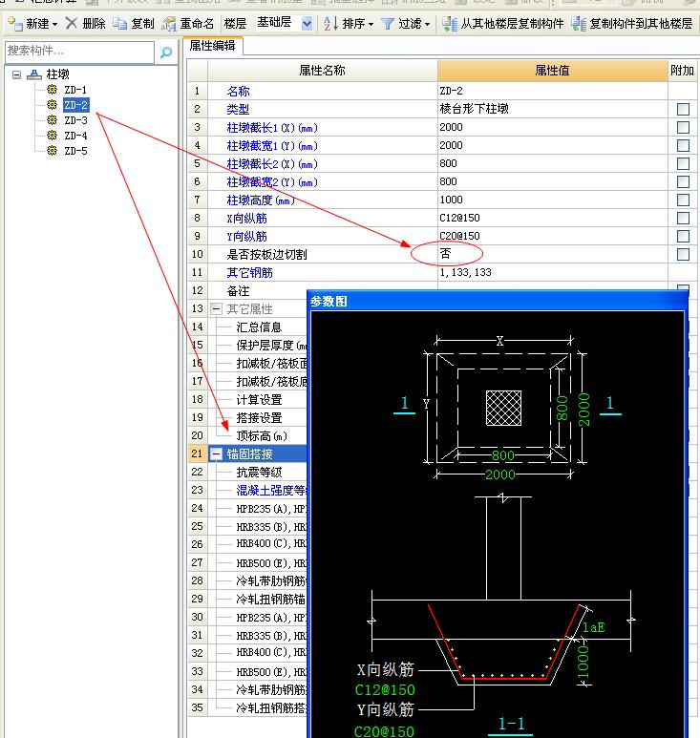Select ZD-1 in the component tree

[x=75, y=90]
